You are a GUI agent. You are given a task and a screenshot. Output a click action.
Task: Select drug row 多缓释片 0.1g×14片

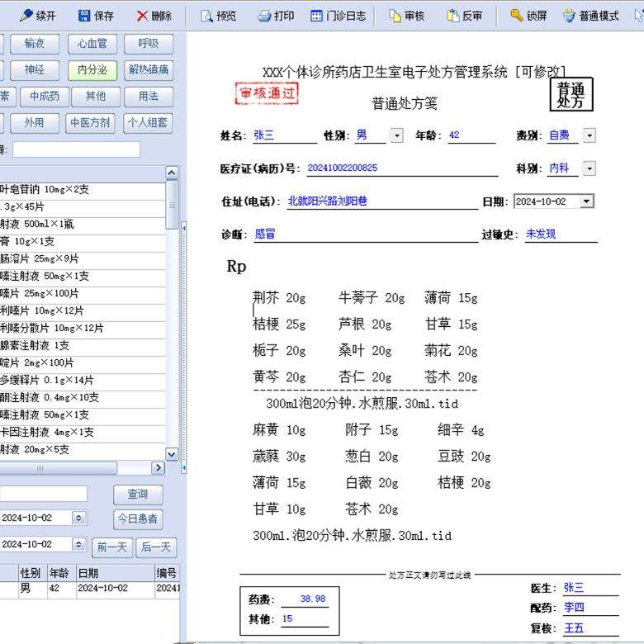[83, 381]
